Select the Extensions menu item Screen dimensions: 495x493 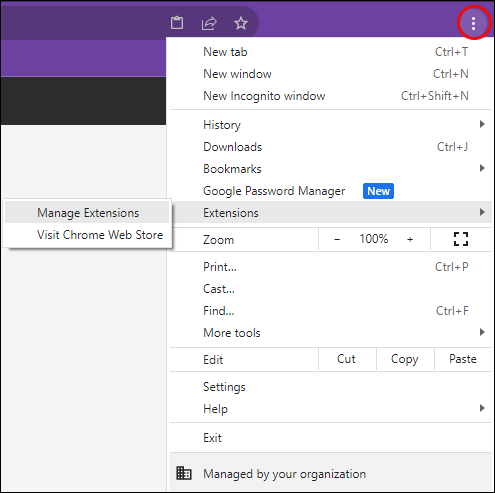point(330,212)
